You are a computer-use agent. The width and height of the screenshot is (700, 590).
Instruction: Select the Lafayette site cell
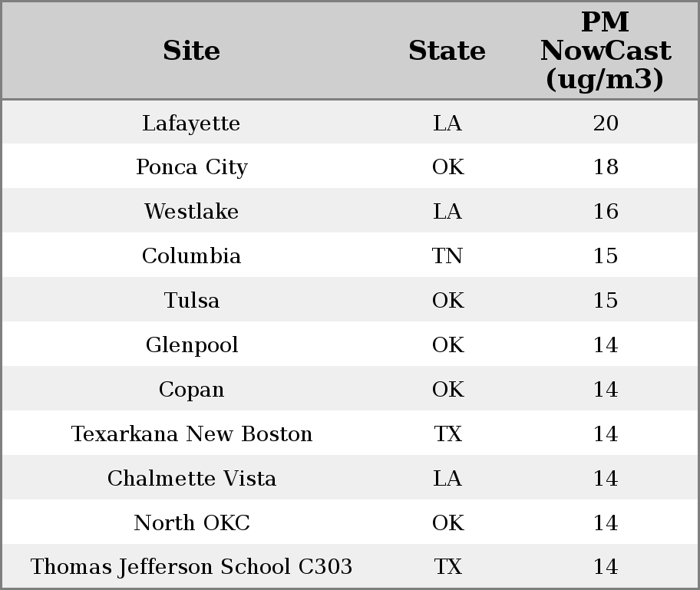click(x=191, y=123)
